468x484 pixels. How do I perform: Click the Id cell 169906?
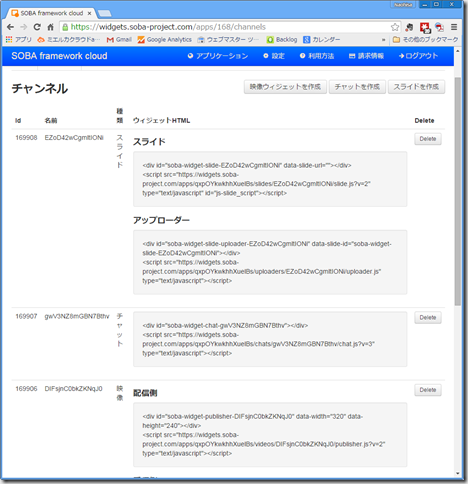click(26, 389)
